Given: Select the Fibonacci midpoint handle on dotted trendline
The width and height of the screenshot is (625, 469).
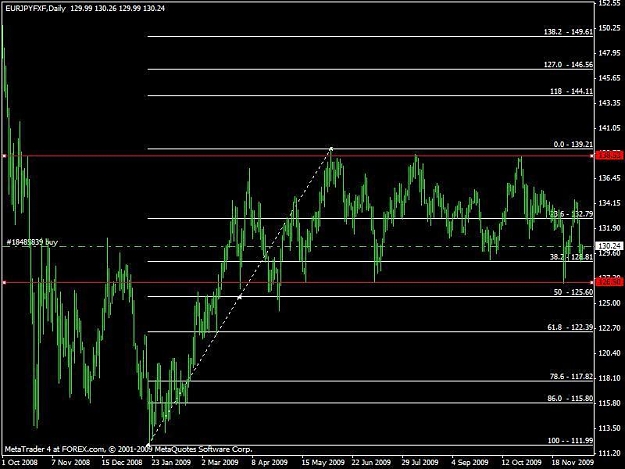Looking at the screenshot, I should 239,297.
